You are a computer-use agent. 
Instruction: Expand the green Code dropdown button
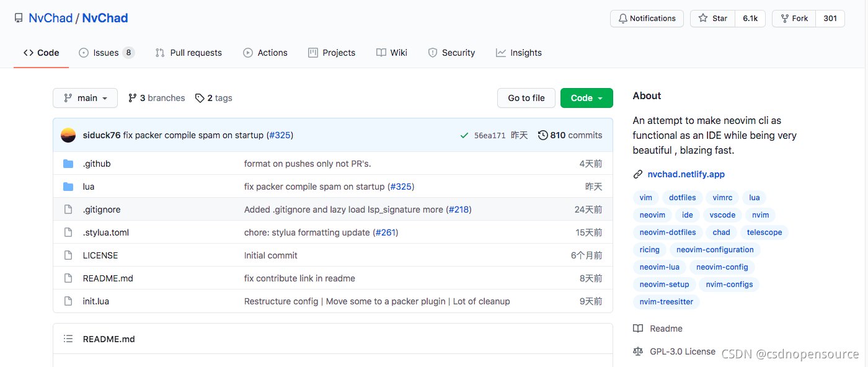tap(587, 98)
